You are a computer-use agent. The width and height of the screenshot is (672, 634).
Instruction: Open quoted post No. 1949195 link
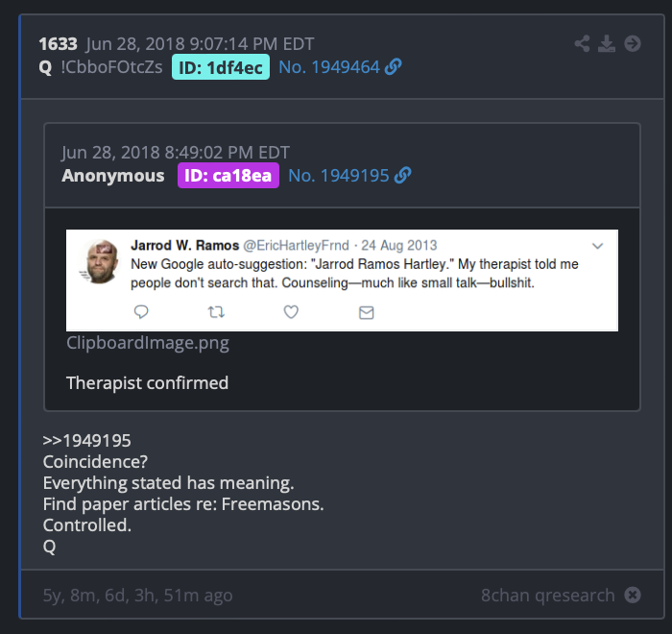point(339,176)
